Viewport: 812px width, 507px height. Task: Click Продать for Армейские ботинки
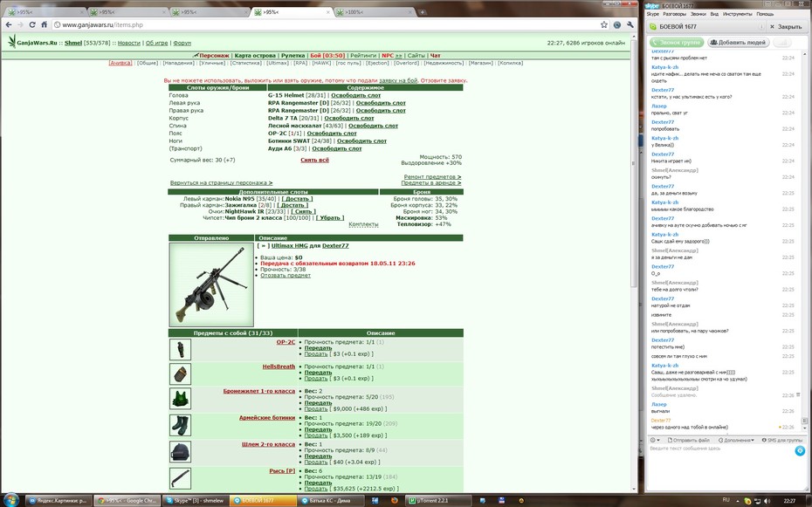pos(316,435)
